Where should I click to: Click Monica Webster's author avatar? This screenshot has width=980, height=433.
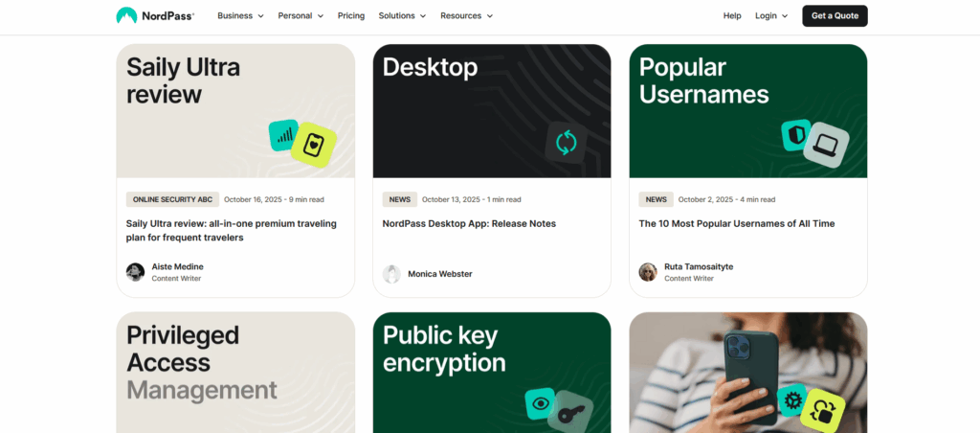click(x=392, y=274)
